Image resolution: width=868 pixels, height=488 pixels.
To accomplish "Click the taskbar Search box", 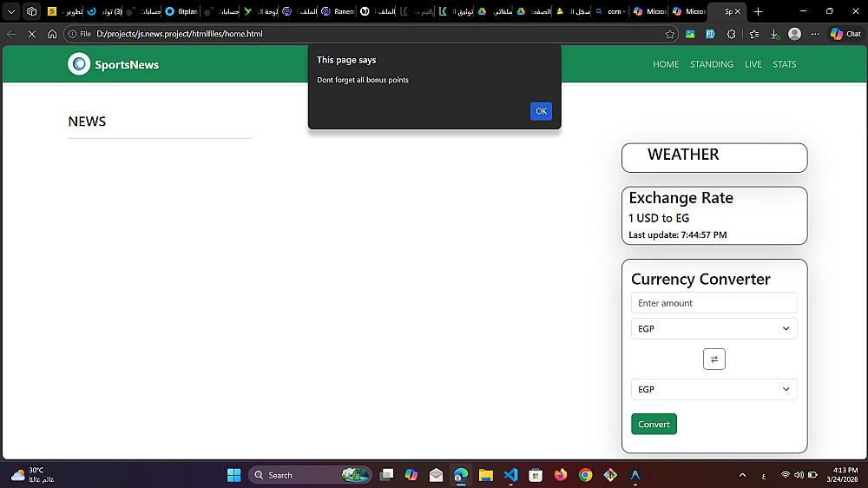I will 310,475.
